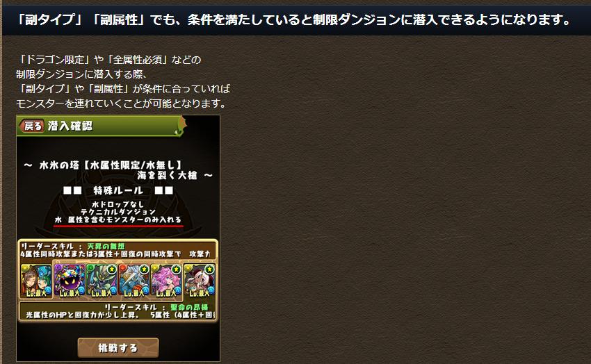The image size is (591, 364).
Task: Click the 「副タイプ」「副属性」 page heading banner
Action: pyautogui.click(x=296, y=20)
